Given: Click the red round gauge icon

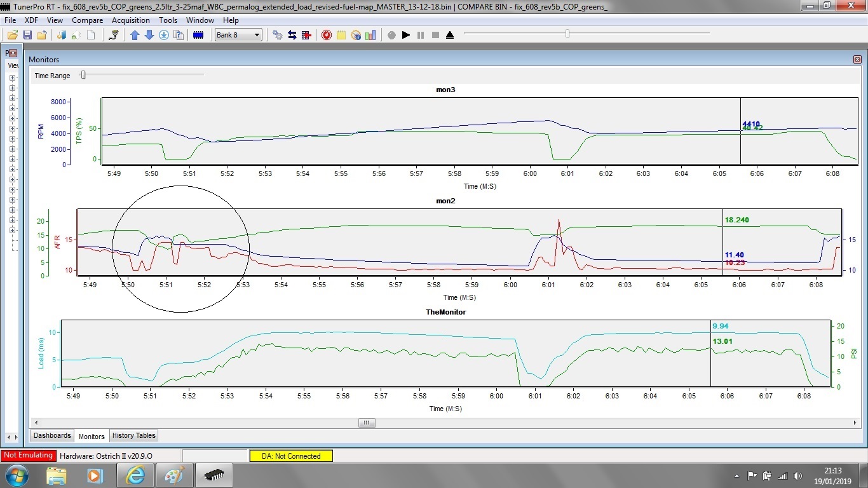Looking at the screenshot, I should click(327, 35).
